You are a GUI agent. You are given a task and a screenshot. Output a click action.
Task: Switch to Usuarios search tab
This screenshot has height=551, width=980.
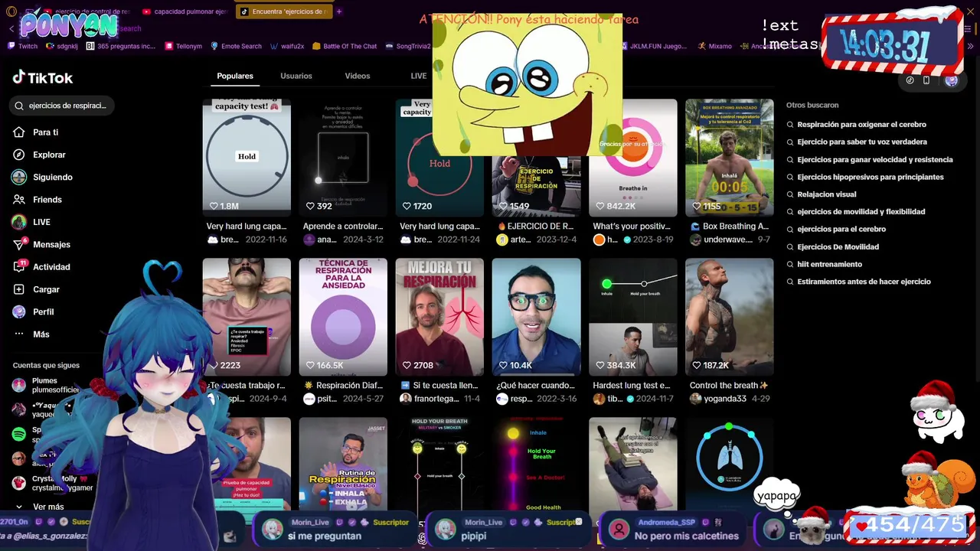(296, 76)
